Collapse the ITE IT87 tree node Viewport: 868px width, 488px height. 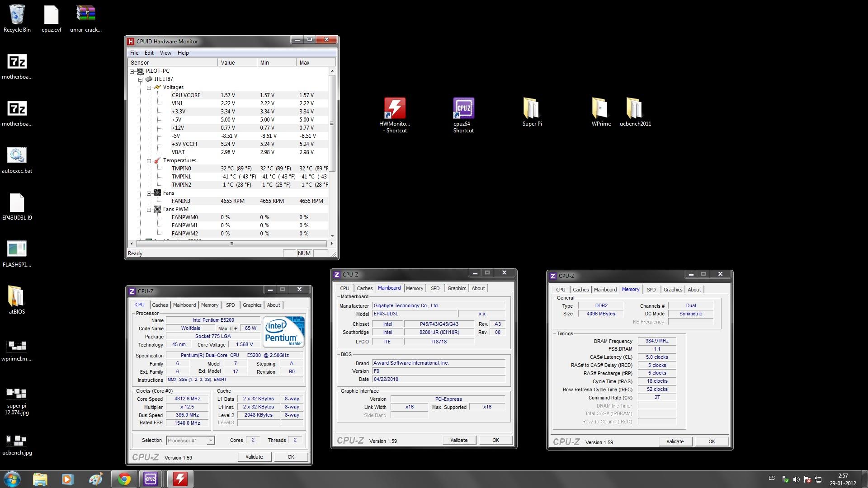(141, 79)
